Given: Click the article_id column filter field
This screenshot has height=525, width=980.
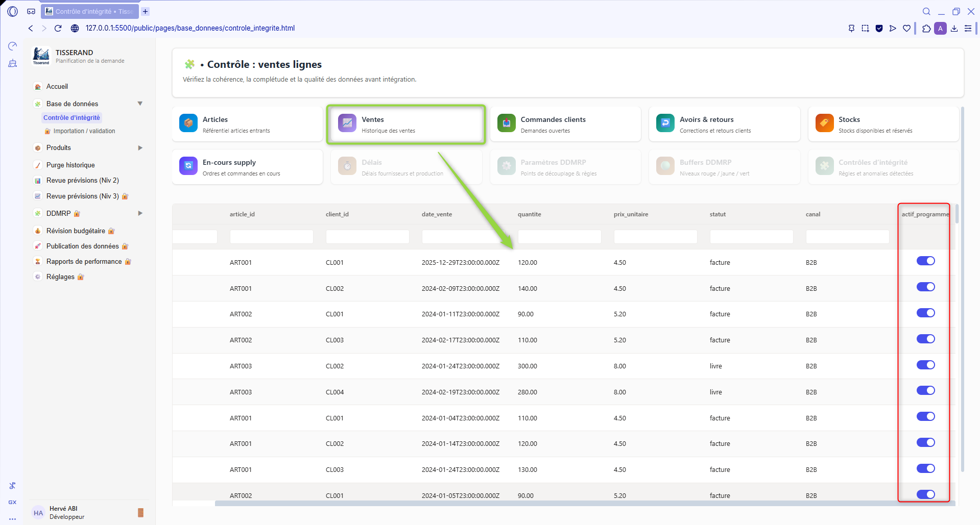Looking at the screenshot, I should (x=271, y=237).
